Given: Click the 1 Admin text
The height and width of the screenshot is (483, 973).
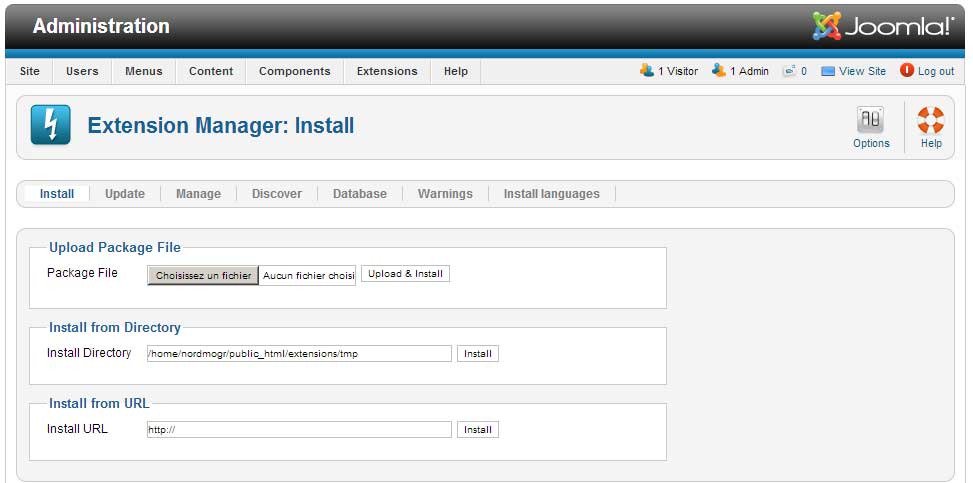Looking at the screenshot, I should pos(749,71).
